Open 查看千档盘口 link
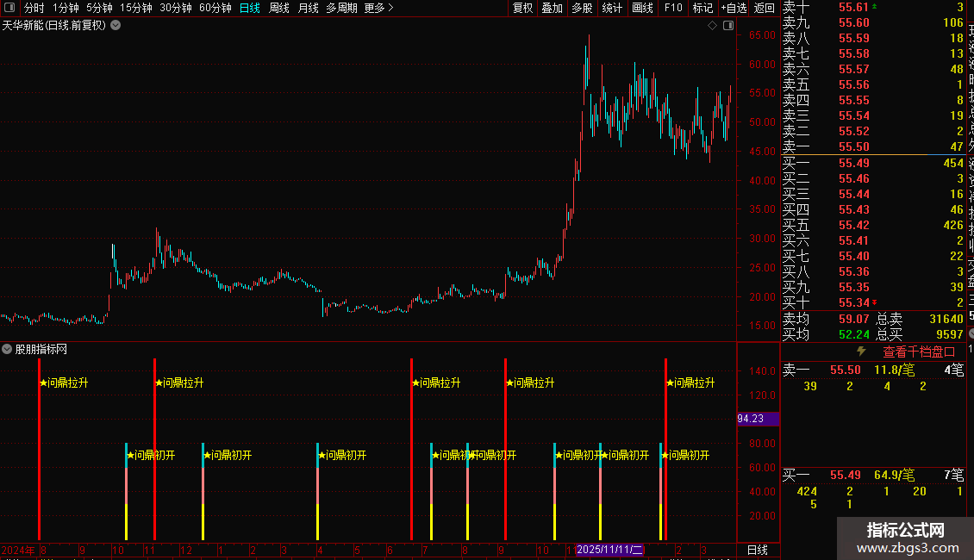974x560 pixels. pyautogui.click(x=919, y=352)
